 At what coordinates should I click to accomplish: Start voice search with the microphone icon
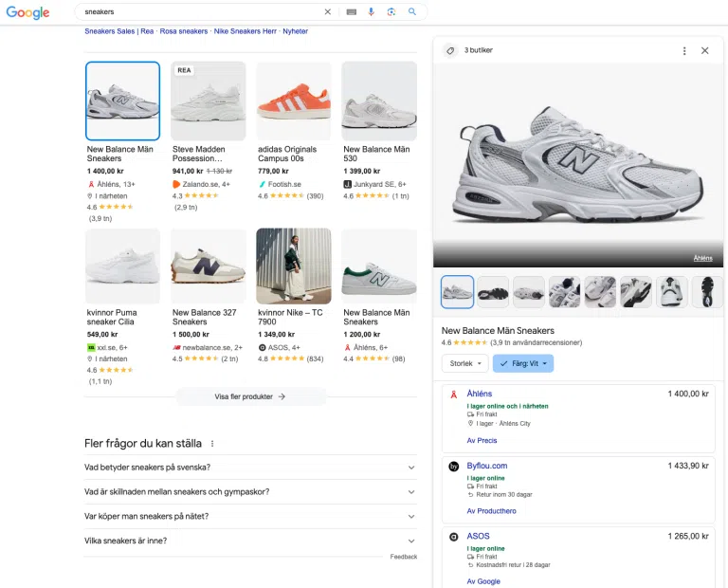pos(371,11)
